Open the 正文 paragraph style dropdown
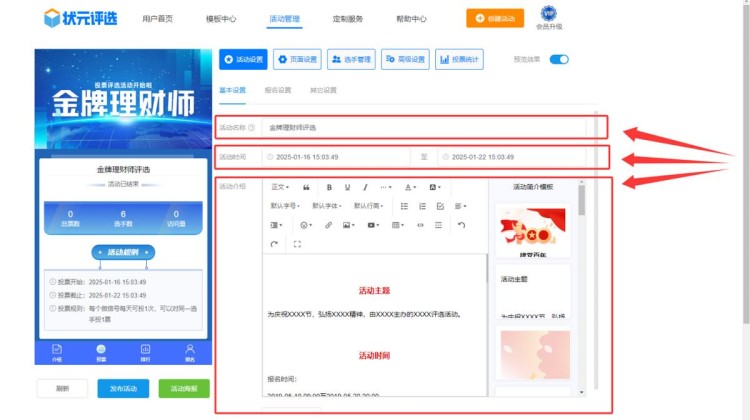Viewport: 750px width, 420px height. (281, 187)
